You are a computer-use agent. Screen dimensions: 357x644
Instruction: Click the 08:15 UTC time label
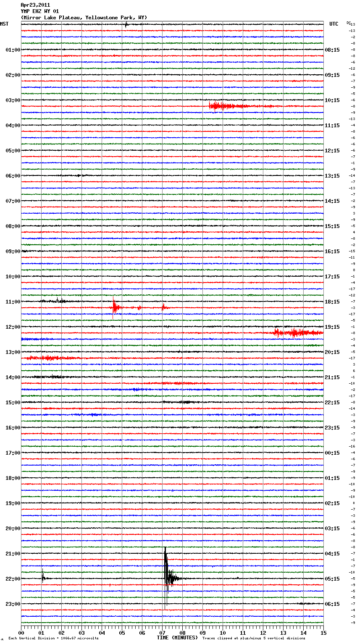coord(332,50)
